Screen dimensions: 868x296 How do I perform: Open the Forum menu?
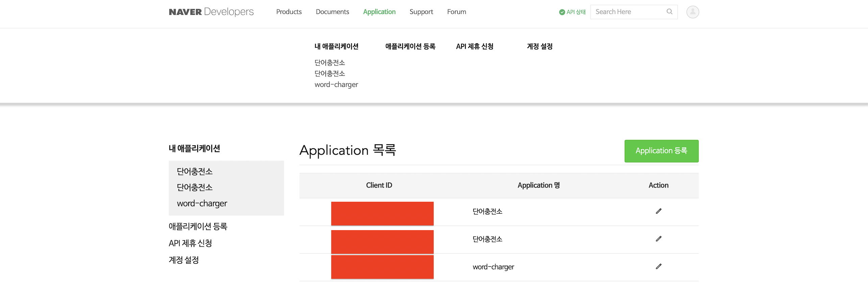tap(456, 12)
